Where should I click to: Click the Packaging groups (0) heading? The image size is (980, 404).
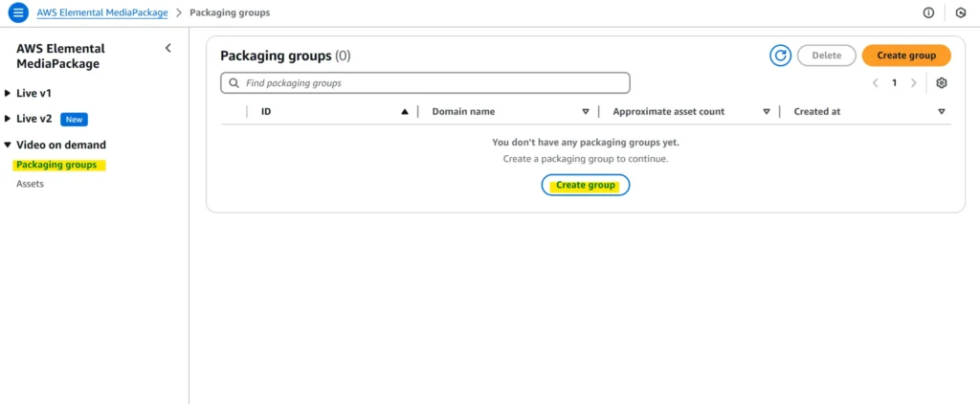point(285,56)
